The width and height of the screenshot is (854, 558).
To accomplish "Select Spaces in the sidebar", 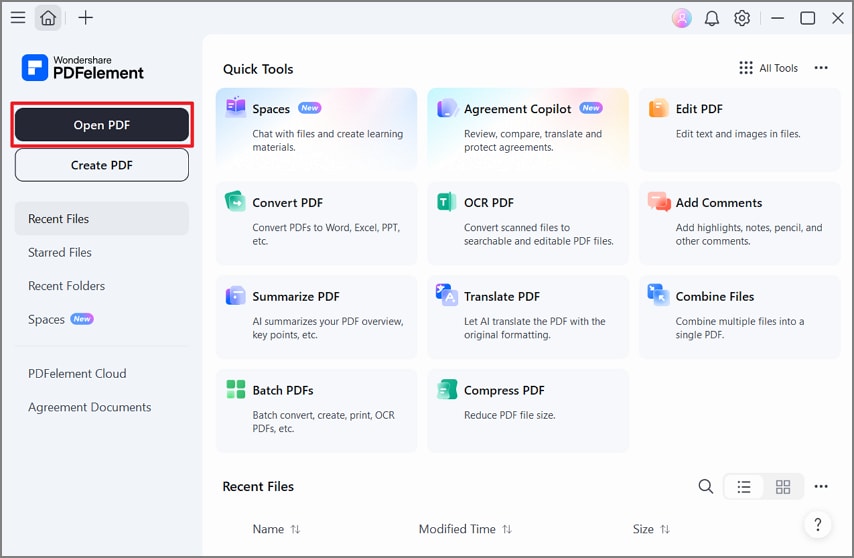I will coord(102,320).
